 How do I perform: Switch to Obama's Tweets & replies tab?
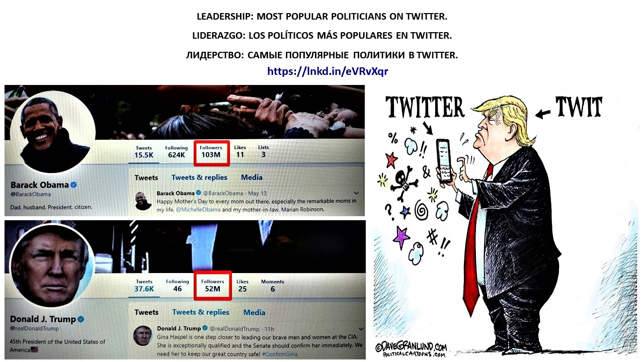199,177
